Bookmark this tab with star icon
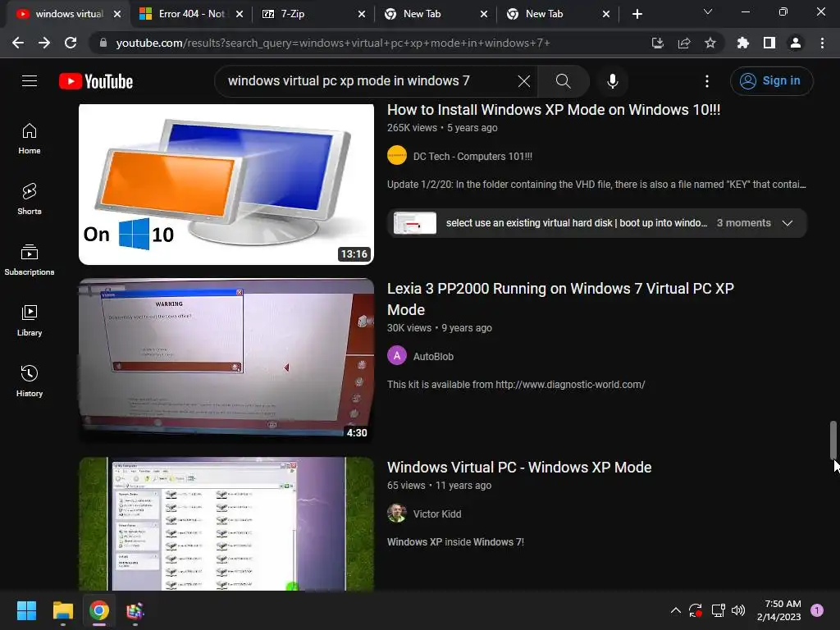The width and height of the screenshot is (840, 630). [710, 43]
